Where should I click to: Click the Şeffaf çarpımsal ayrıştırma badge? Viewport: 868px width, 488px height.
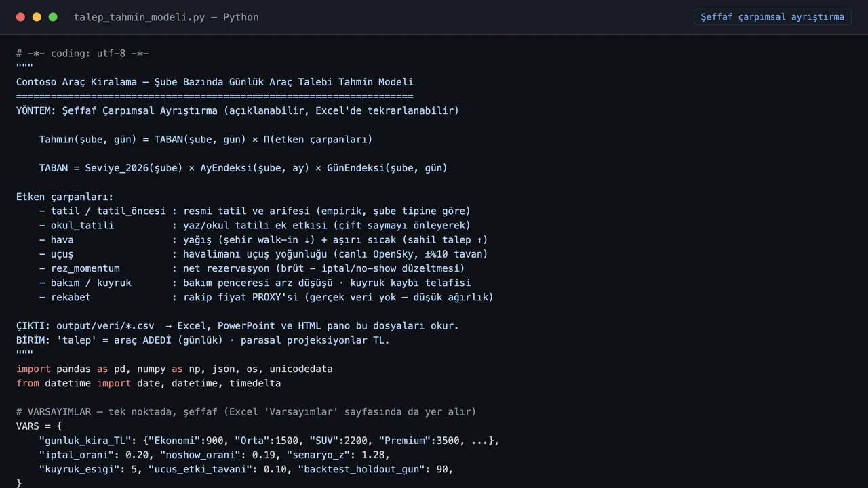tap(772, 17)
